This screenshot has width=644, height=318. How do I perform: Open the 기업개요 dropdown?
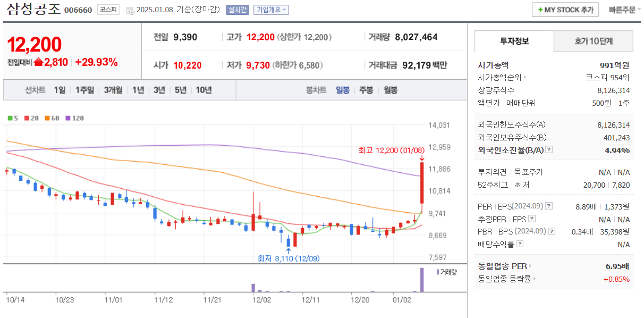point(271,10)
